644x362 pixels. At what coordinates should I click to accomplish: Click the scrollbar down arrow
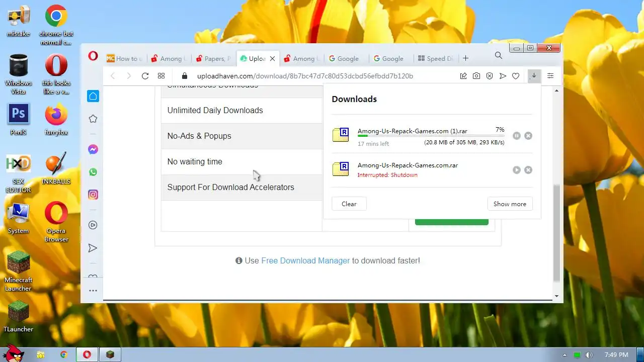click(556, 296)
